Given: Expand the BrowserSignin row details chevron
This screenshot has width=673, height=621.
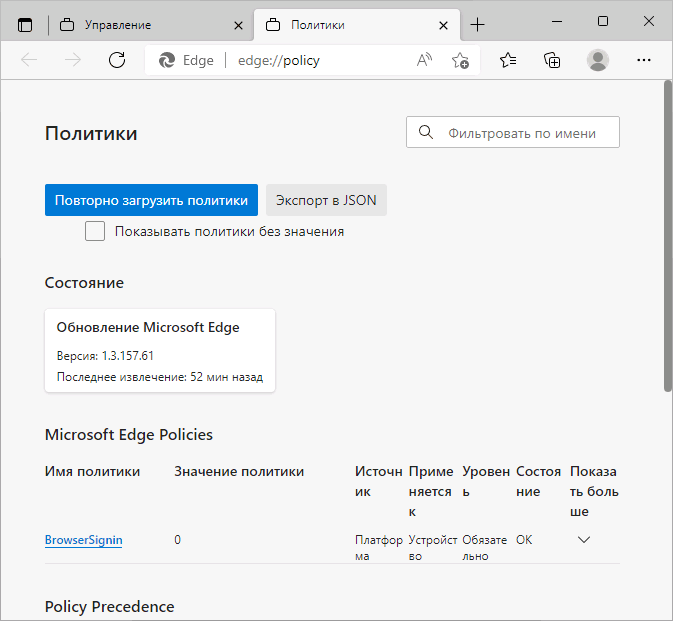Looking at the screenshot, I should pos(584,539).
